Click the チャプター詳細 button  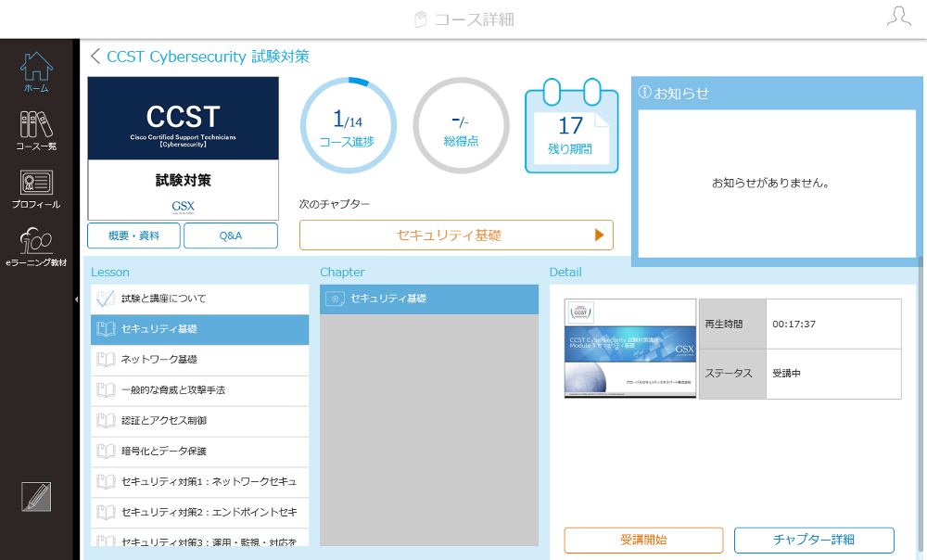click(814, 540)
